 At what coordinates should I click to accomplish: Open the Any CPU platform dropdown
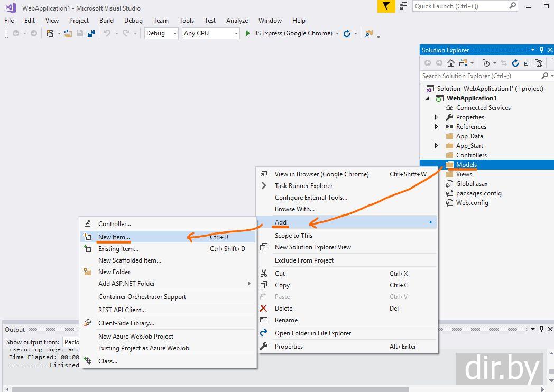click(210, 33)
